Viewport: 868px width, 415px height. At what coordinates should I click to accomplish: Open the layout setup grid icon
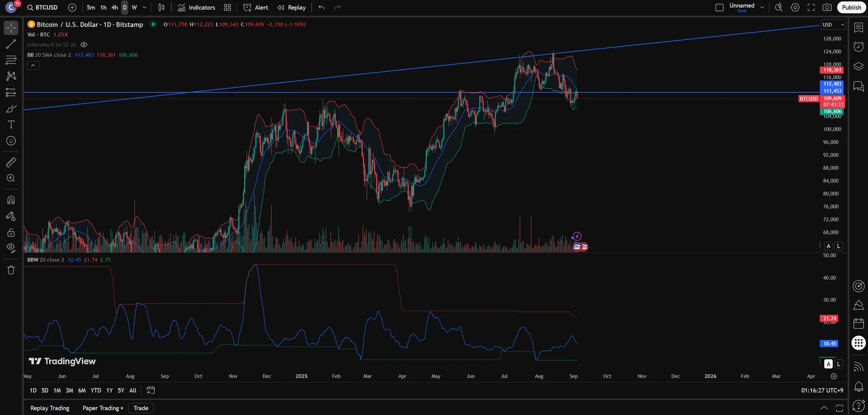tap(227, 7)
